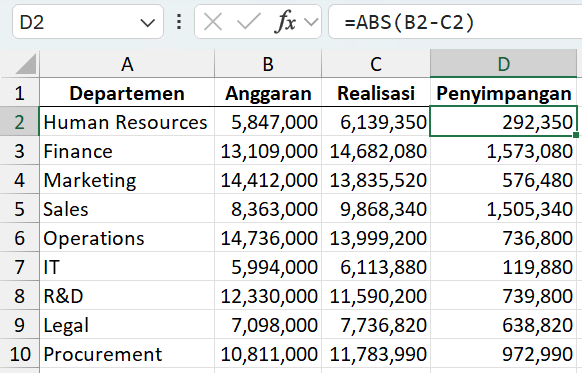Image resolution: width=582 pixels, height=373 pixels.
Task: Select row 3 header
Action: [20, 151]
